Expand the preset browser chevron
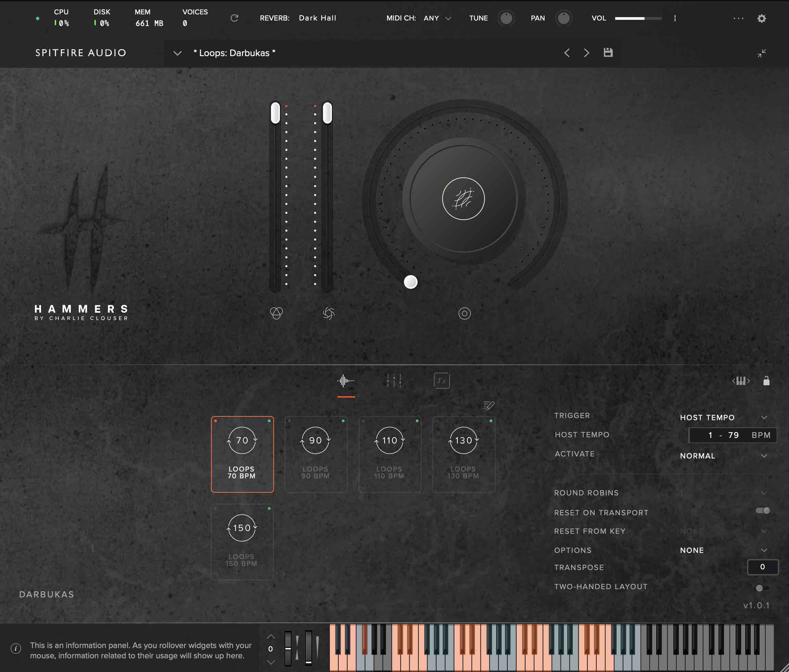Screen dimensions: 789x672 click(178, 53)
